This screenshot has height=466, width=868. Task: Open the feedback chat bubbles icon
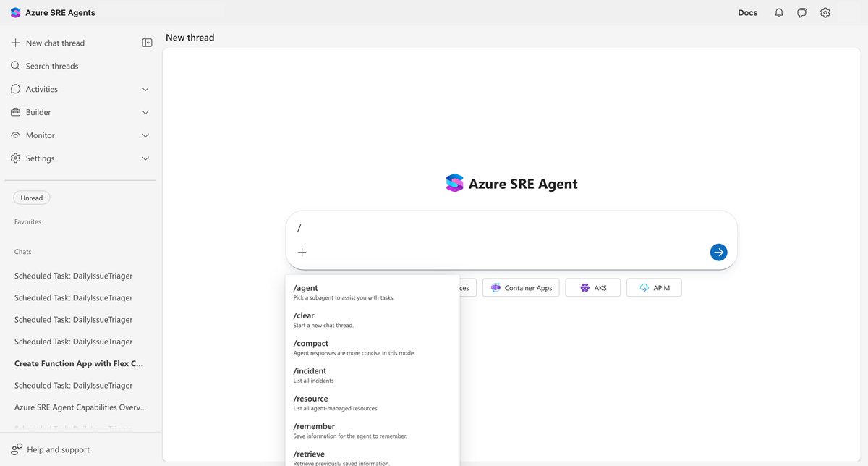pyautogui.click(x=802, y=12)
